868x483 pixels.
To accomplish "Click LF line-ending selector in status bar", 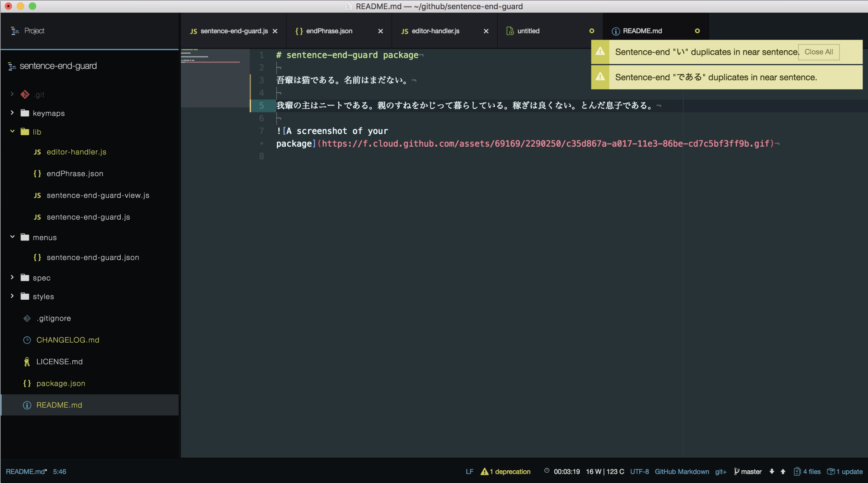I will (x=469, y=472).
